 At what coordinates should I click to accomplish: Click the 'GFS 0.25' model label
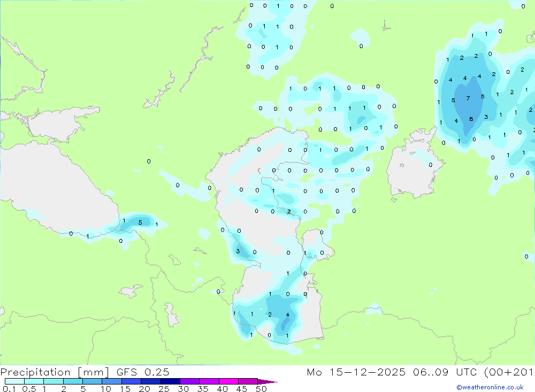[x=143, y=372]
